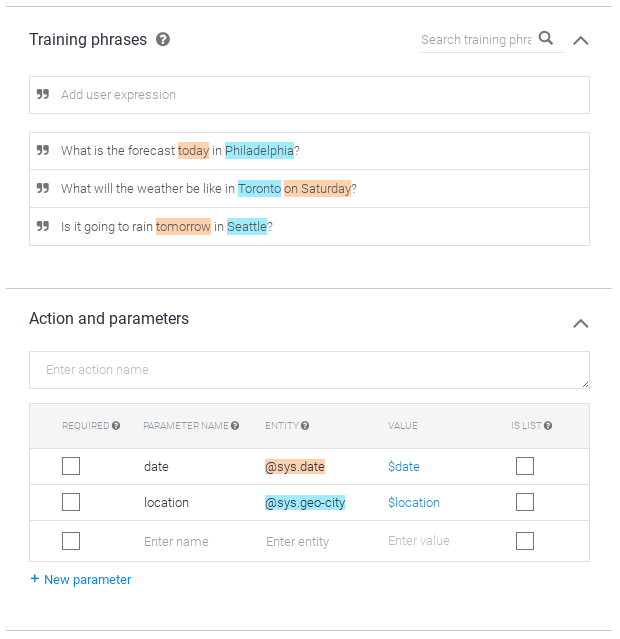Image resolution: width=620 pixels, height=639 pixels.
Task: Open the @sys.date entity selector
Action: point(295,466)
